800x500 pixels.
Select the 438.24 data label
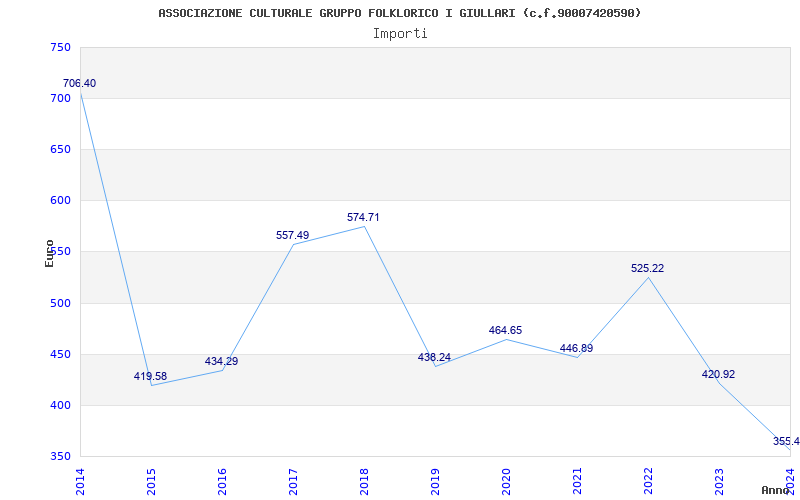(434, 357)
